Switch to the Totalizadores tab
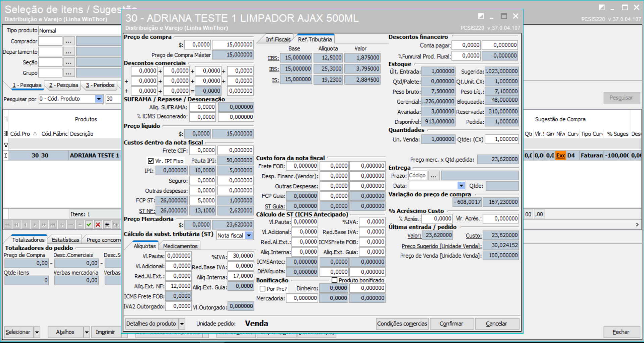 (x=29, y=240)
